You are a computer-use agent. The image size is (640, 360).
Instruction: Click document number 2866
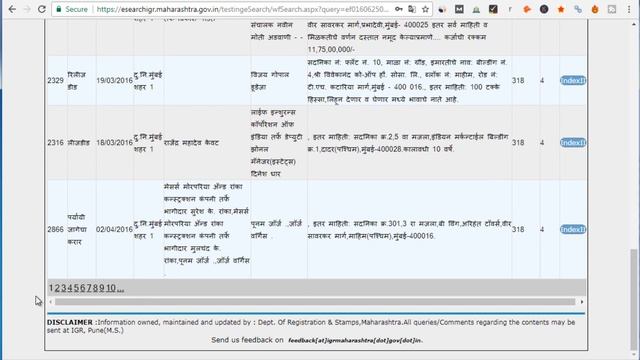pos(56,229)
